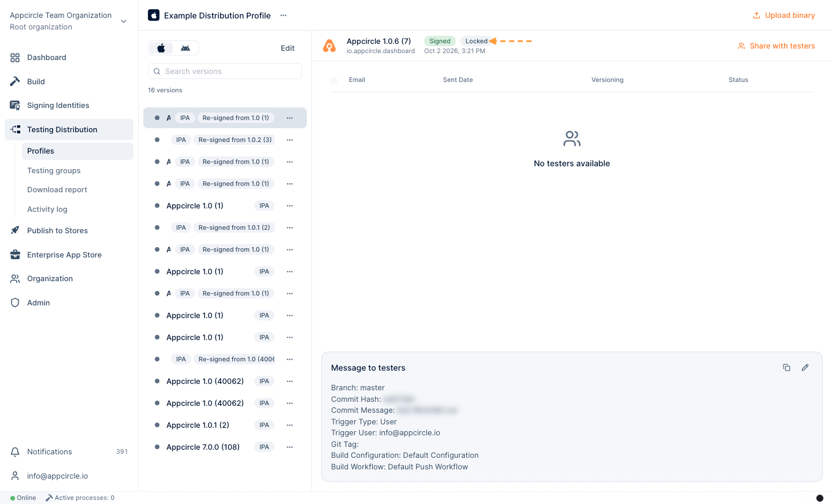Switch to the iOS platform toggle
This screenshot has width=832, height=504.
[161, 48]
